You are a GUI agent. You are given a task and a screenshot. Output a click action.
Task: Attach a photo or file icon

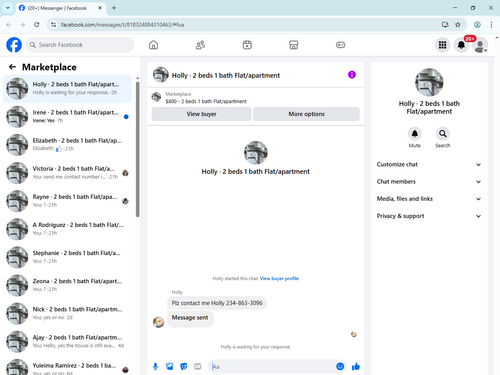(170, 367)
